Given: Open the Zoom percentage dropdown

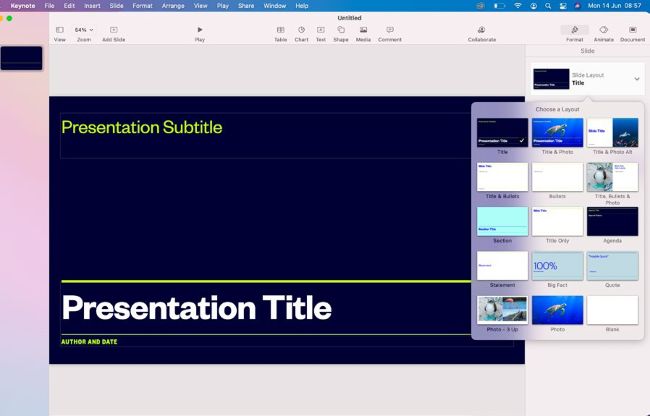Looking at the screenshot, I should 84,30.
